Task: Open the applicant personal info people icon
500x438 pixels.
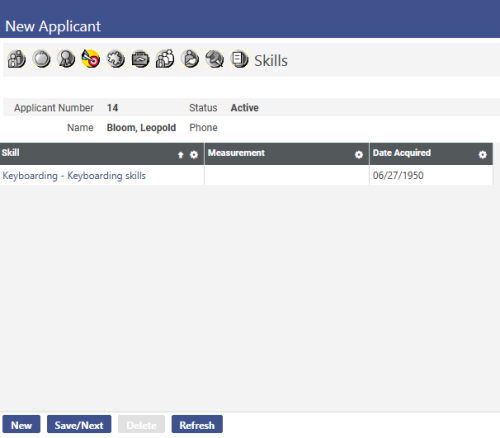Action: (x=17, y=59)
